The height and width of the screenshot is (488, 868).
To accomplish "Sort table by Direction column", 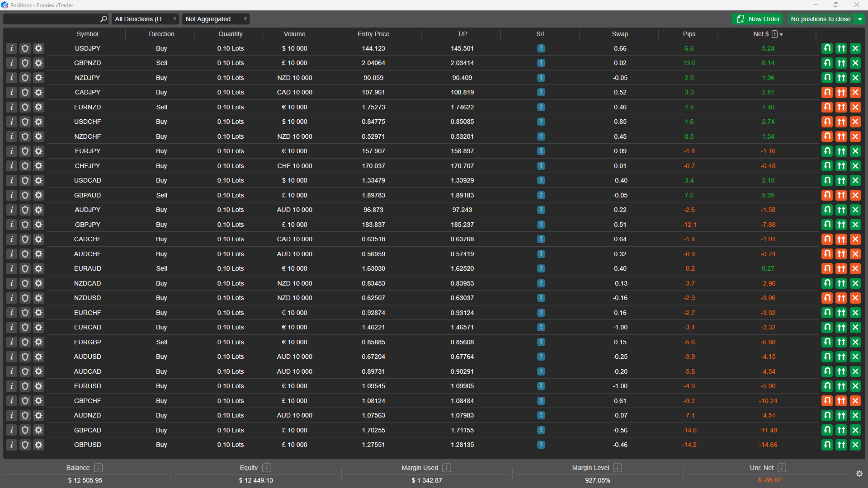I will 161,34.
